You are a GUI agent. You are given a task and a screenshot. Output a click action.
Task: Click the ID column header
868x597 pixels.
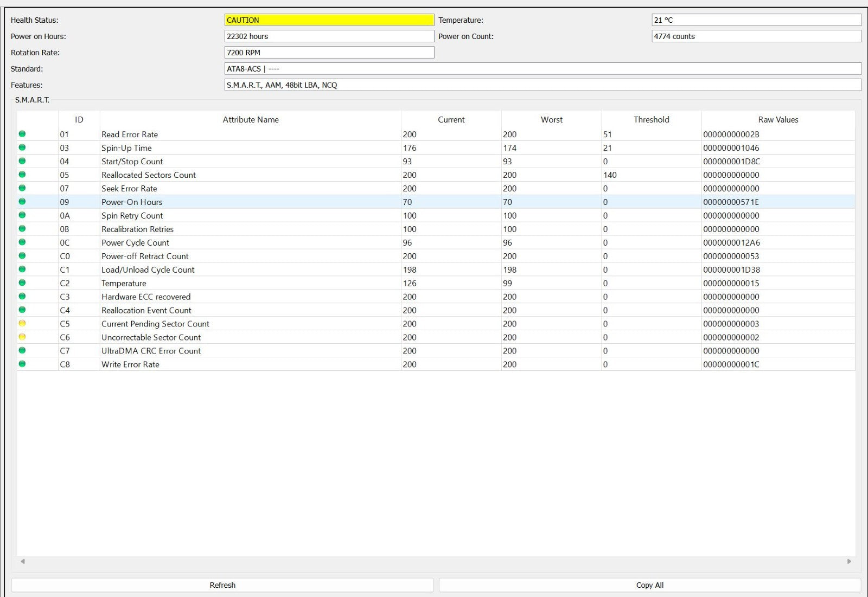(x=79, y=120)
